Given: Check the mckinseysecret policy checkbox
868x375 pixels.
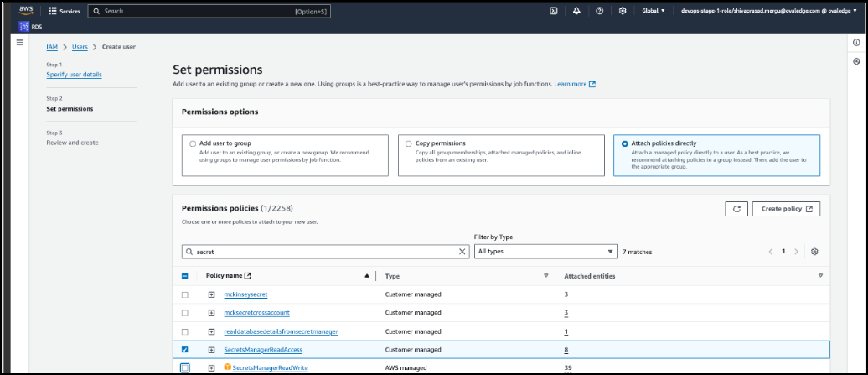Looking at the screenshot, I should tap(185, 294).
